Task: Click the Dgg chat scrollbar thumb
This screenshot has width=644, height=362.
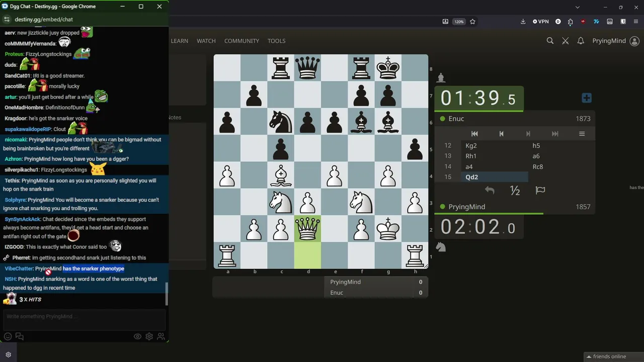Action: (167, 294)
